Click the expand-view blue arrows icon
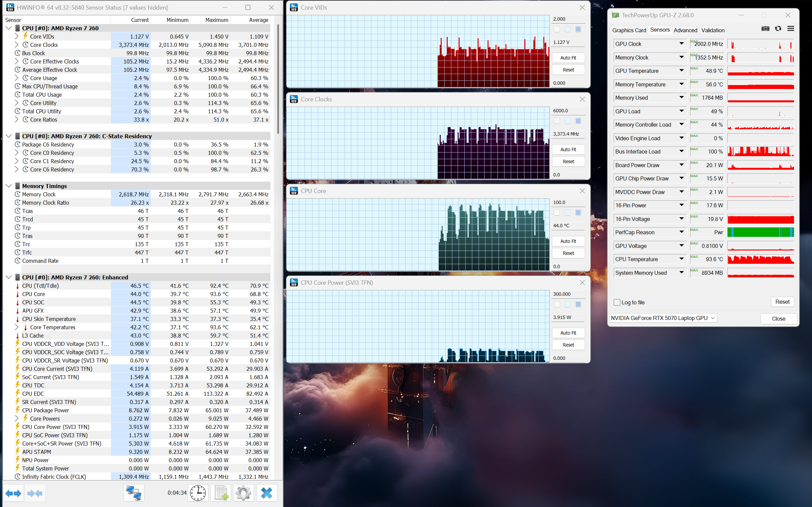The height and width of the screenshot is (507, 812). 13,493
